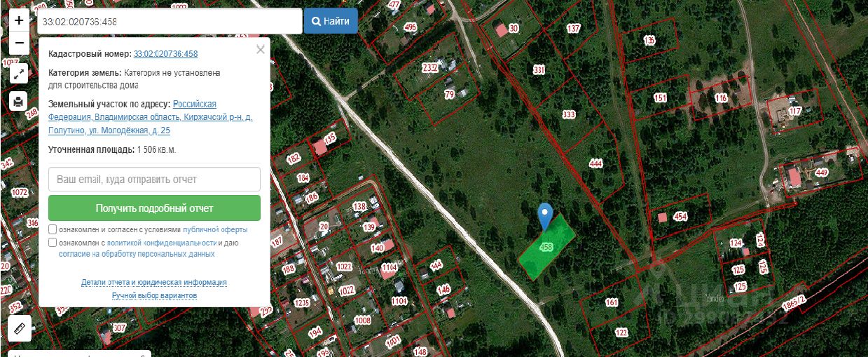
Task: Open the публичной оферты link
Action: coord(215,230)
